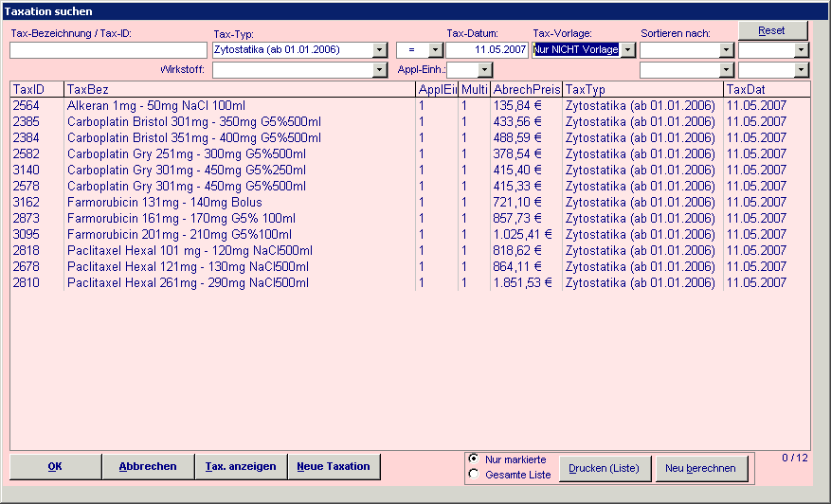This screenshot has width=831, height=504.
Task: Create entry with 'Neue Taxation' button
Action: (334, 466)
